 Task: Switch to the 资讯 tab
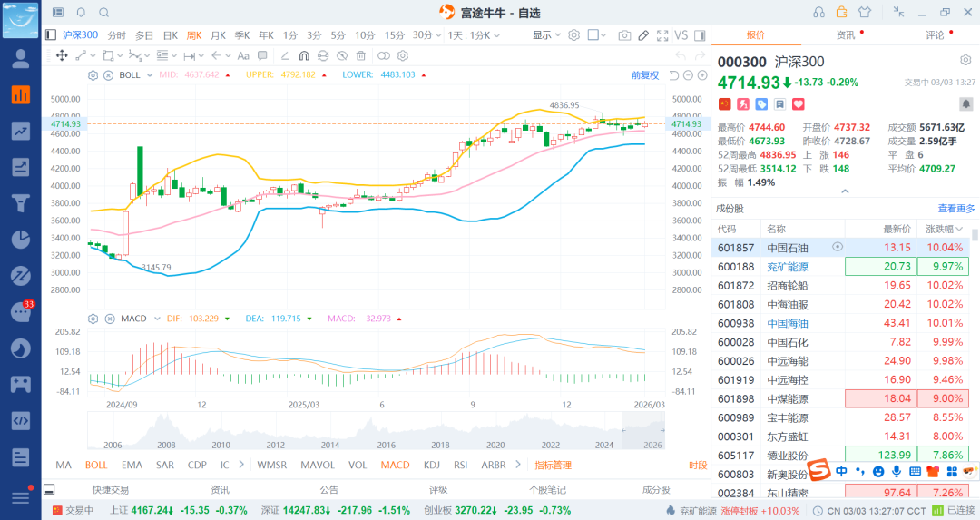point(845,35)
